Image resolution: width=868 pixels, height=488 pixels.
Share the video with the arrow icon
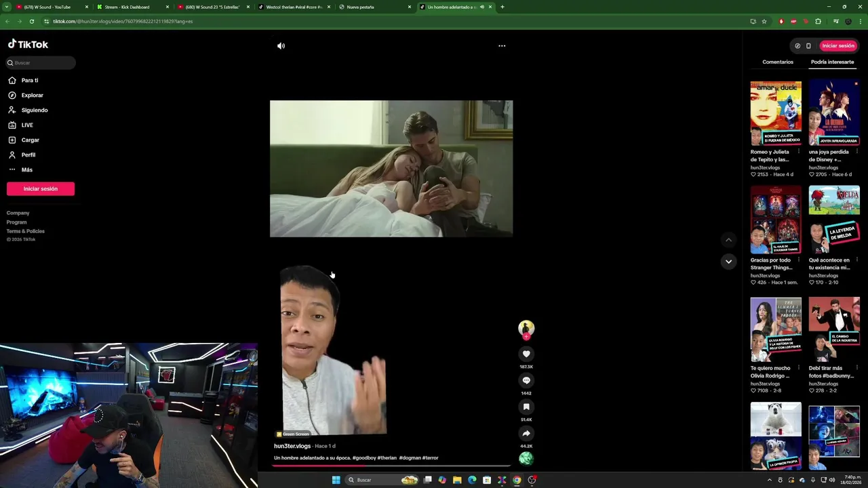[526, 433]
